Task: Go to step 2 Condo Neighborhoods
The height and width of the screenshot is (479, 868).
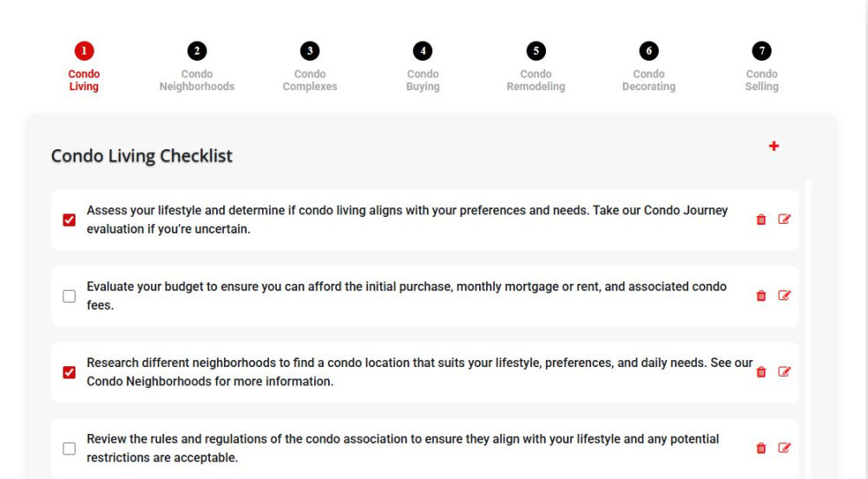Action: [197, 67]
